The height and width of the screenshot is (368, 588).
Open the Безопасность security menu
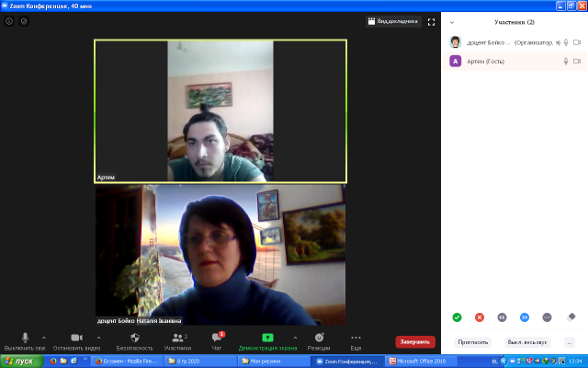(135, 341)
